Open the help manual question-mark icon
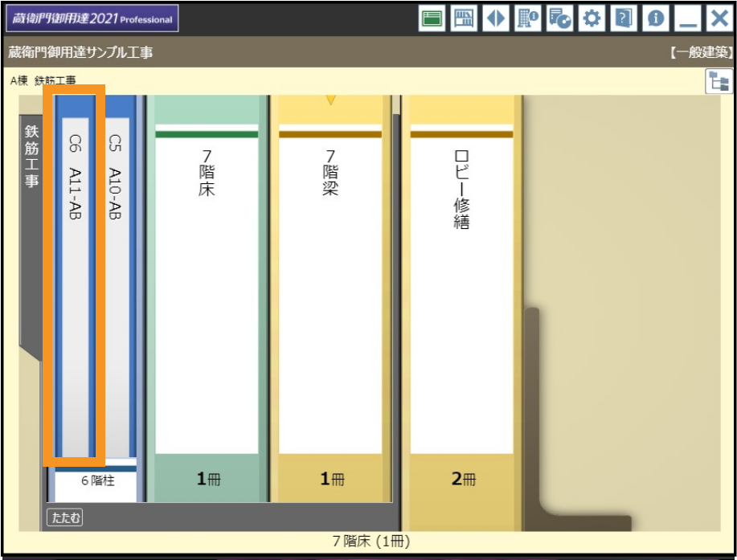Screen dimensions: 737x560 (x=623, y=18)
